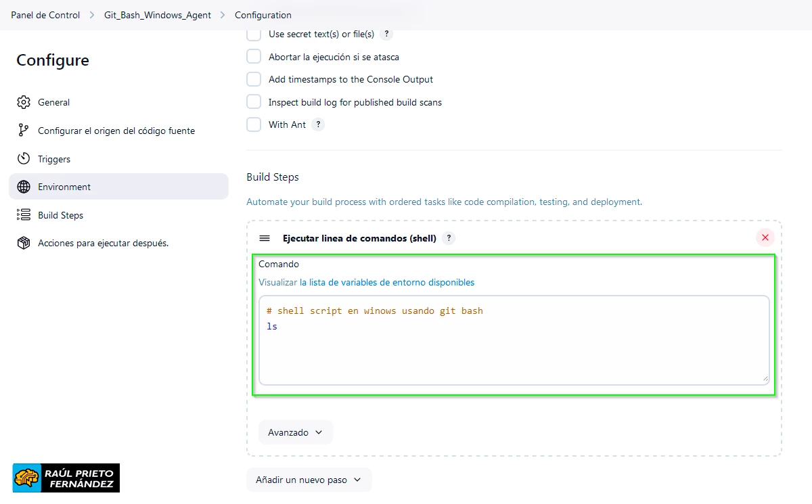
Task: Open help for 'Ejecutar linea de comandos (shell)'
Action: click(448, 238)
